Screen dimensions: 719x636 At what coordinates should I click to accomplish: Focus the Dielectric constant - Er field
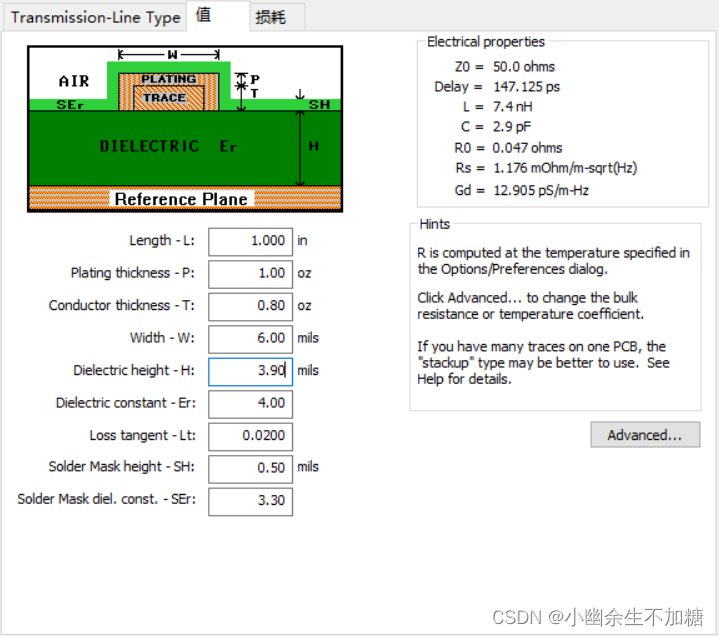tap(250, 403)
